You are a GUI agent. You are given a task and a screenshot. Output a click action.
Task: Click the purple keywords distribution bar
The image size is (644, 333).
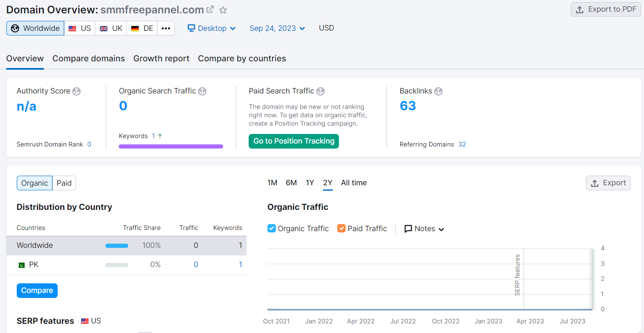[171, 146]
